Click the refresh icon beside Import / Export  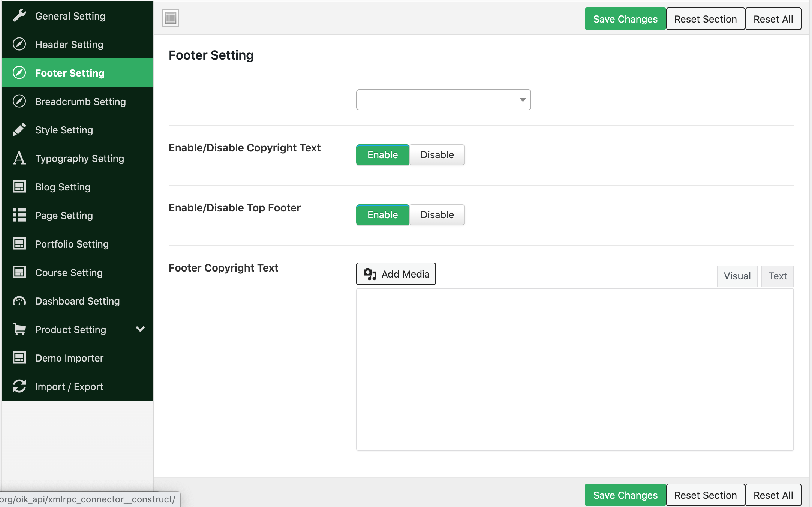click(19, 386)
